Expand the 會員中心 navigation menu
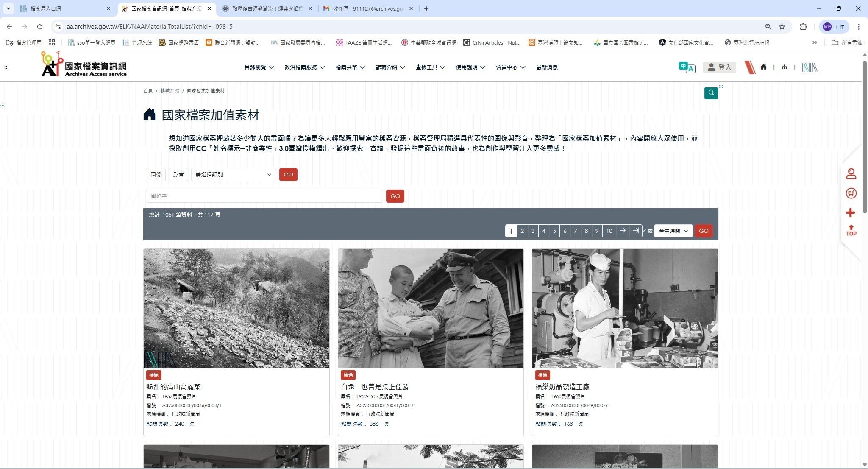 (x=510, y=67)
